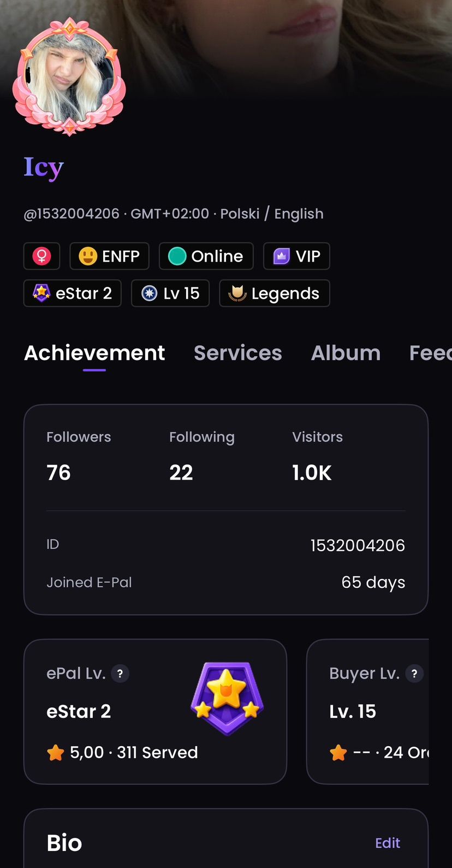
Task: Open the partially visible Feed tab
Action: tap(431, 353)
